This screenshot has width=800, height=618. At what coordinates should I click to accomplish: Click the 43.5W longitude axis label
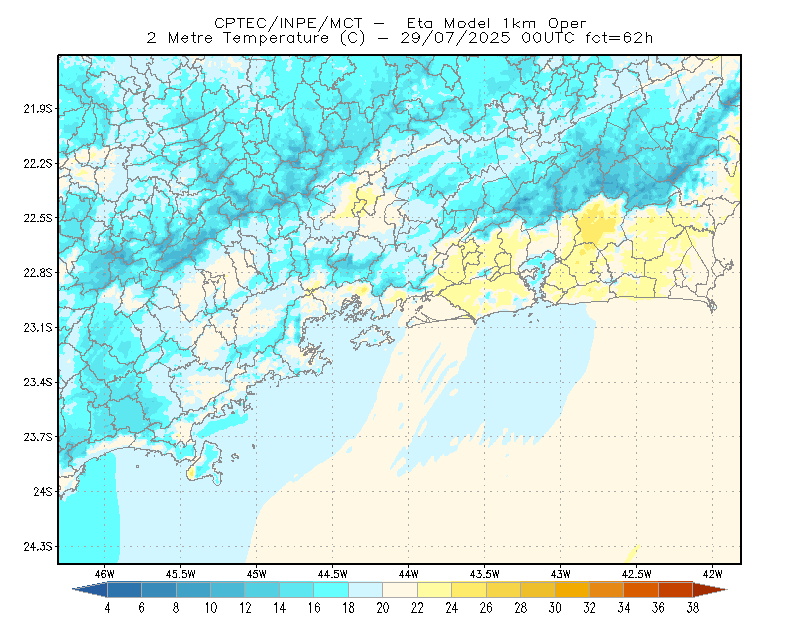pos(484,574)
